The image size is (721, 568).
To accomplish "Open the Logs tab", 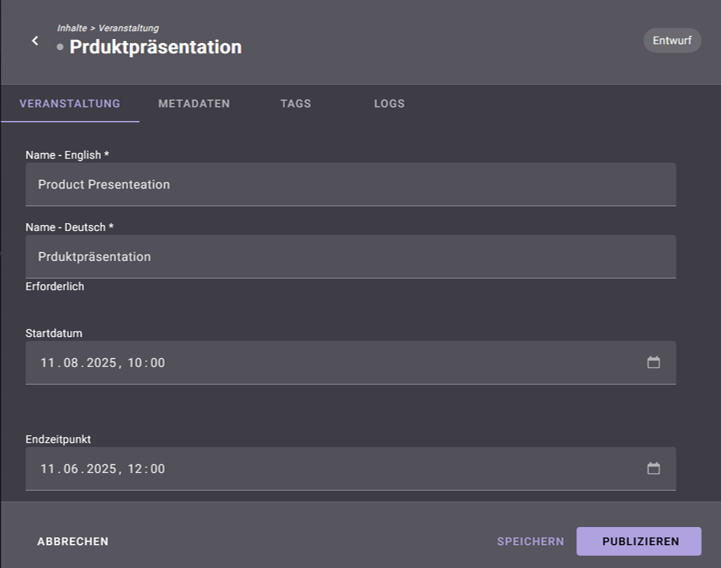I will [x=389, y=103].
